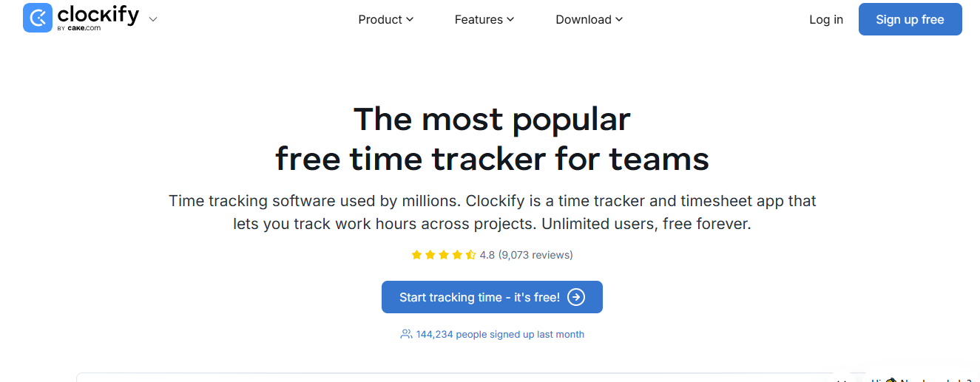Expand the chevron next to Clockify logo
Image resolution: width=980 pixels, height=382 pixels.
pos(153,19)
